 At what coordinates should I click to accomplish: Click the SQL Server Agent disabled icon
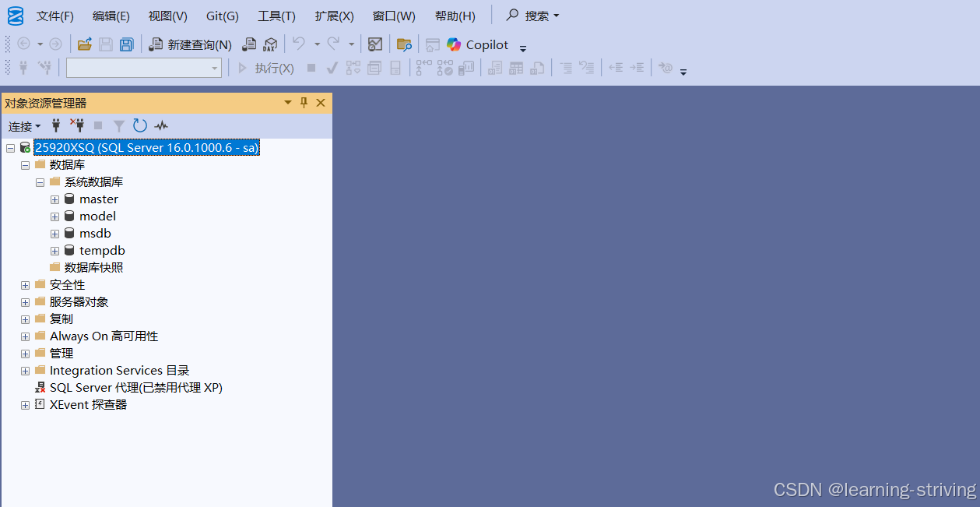tap(40, 388)
